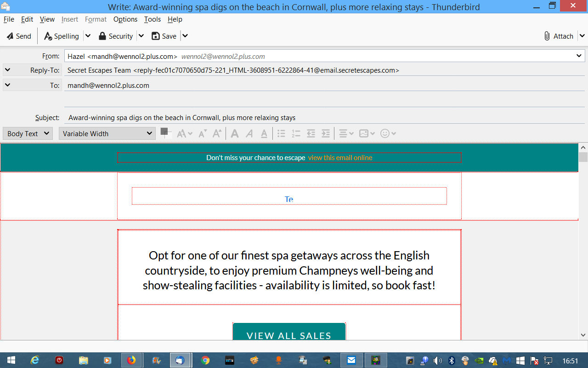Viewport: 588px width, 368px height.
Task: Open Google Chrome from the taskbar
Action: (x=205, y=360)
